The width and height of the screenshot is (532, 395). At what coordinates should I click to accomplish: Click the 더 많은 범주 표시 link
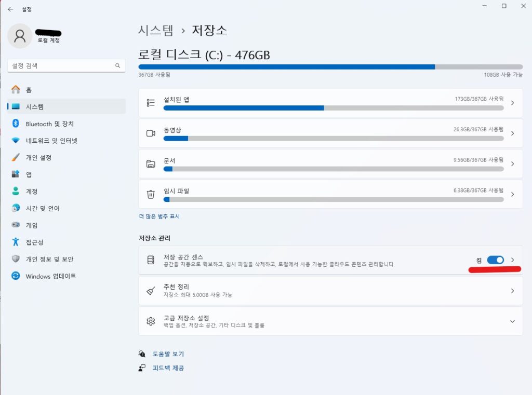159,216
